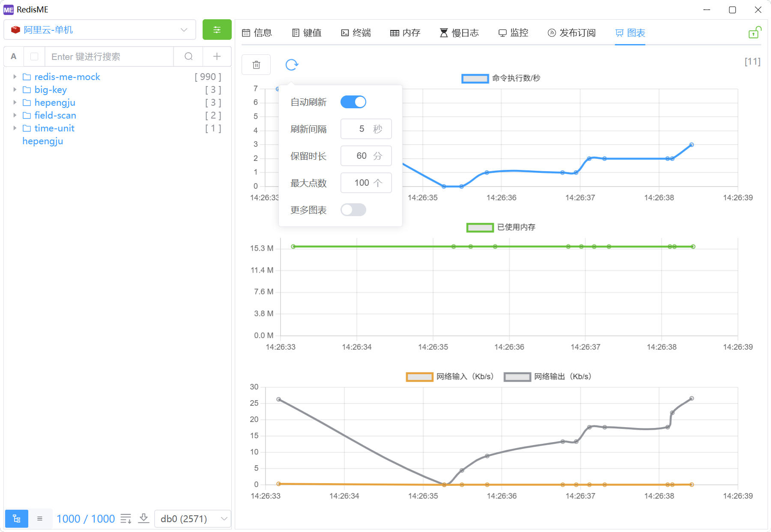Click the blue auto-refresh circular icon
771x532 pixels.
tap(292, 65)
